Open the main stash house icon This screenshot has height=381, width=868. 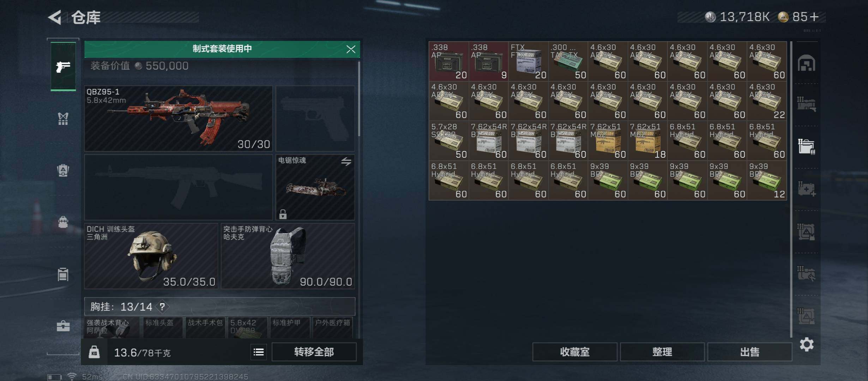point(807,63)
